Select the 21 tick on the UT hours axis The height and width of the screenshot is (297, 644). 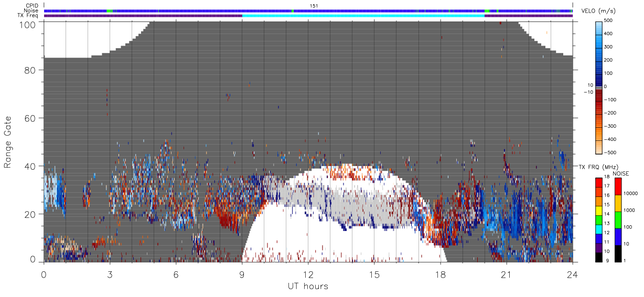(x=507, y=274)
